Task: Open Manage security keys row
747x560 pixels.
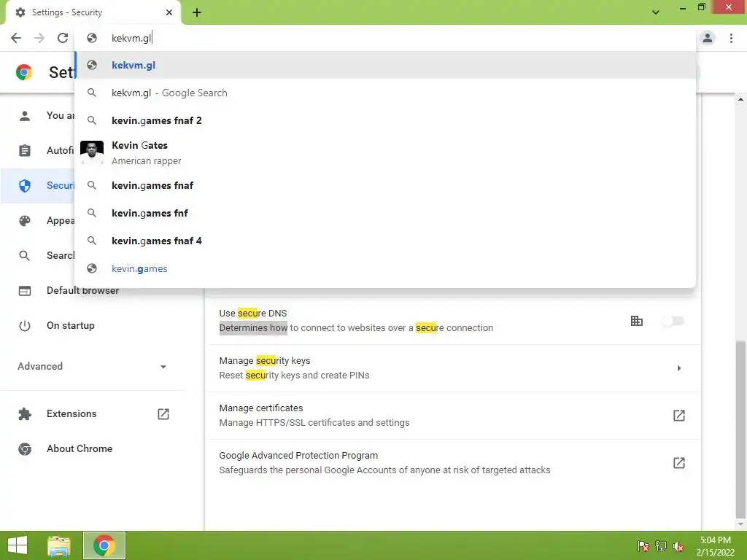Action: point(453,368)
